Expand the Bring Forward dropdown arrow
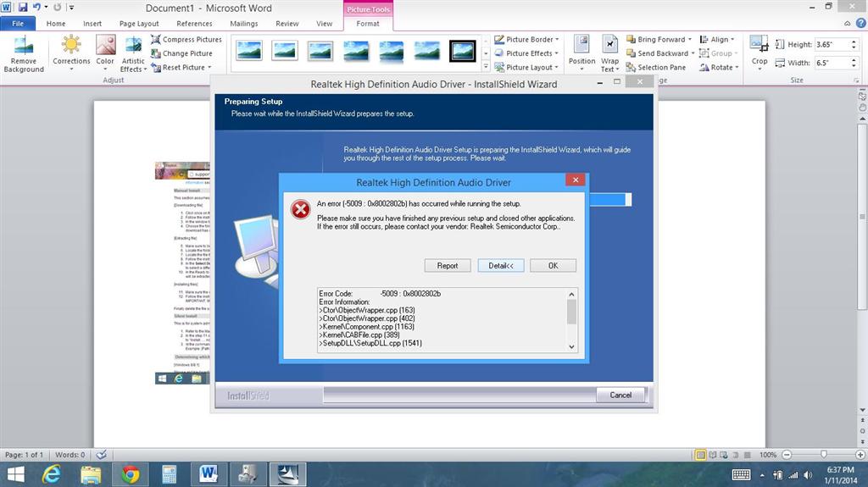This screenshot has height=487, width=868. coord(690,39)
